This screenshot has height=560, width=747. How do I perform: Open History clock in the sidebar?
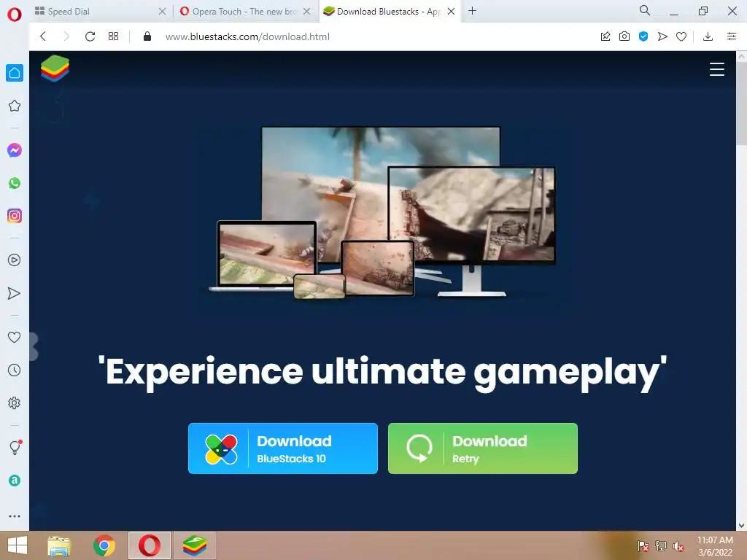(x=15, y=370)
